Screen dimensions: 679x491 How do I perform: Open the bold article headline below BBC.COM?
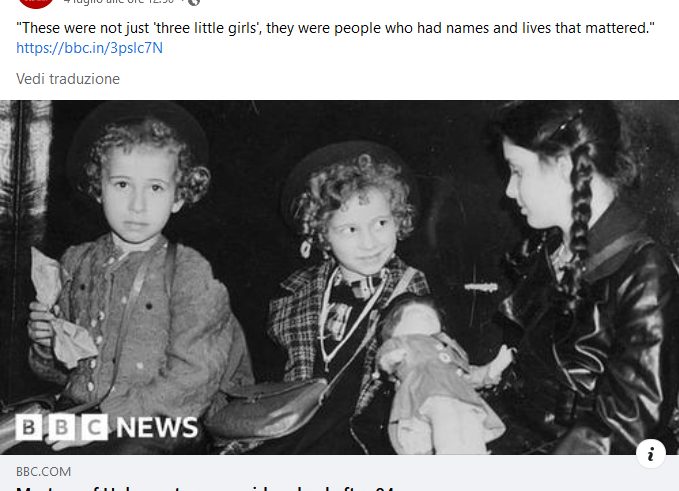(205, 488)
